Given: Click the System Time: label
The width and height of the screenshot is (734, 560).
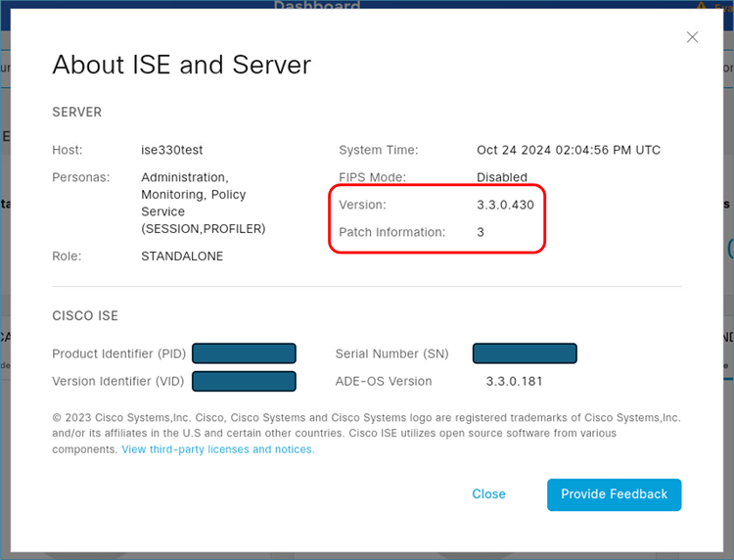Looking at the screenshot, I should (379, 150).
